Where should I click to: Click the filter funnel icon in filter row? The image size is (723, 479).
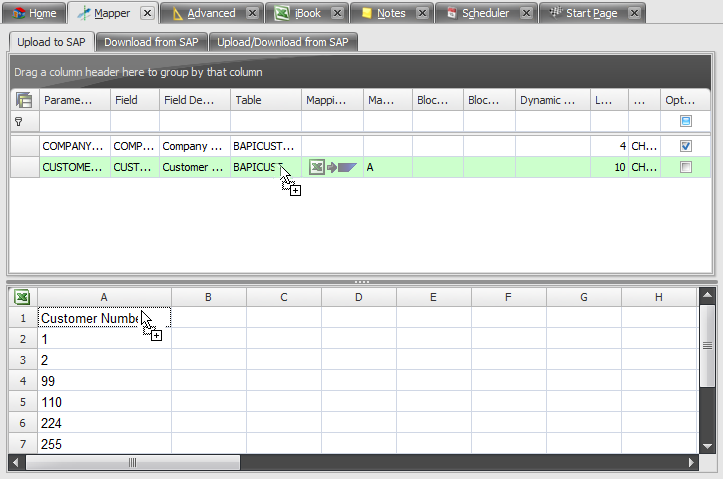click(18, 121)
